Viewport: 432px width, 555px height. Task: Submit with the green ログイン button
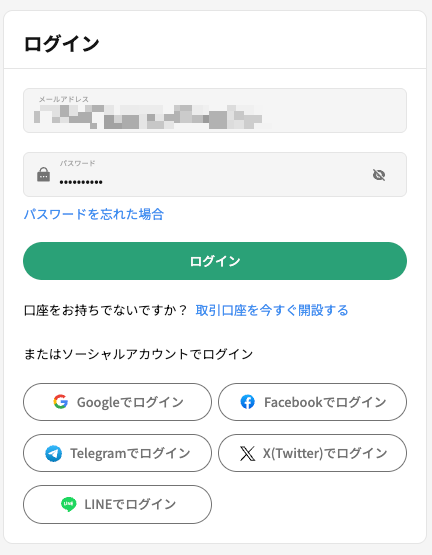[215, 261]
